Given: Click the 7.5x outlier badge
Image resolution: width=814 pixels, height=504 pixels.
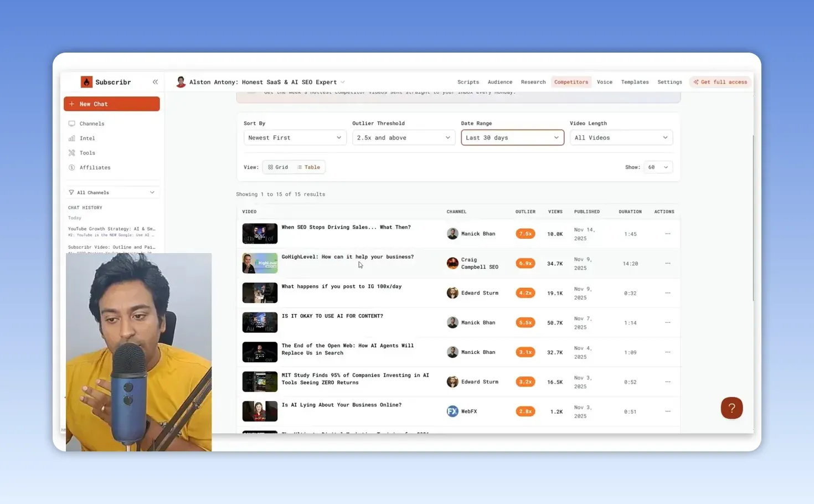Looking at the screenshot, I should 525,234.
